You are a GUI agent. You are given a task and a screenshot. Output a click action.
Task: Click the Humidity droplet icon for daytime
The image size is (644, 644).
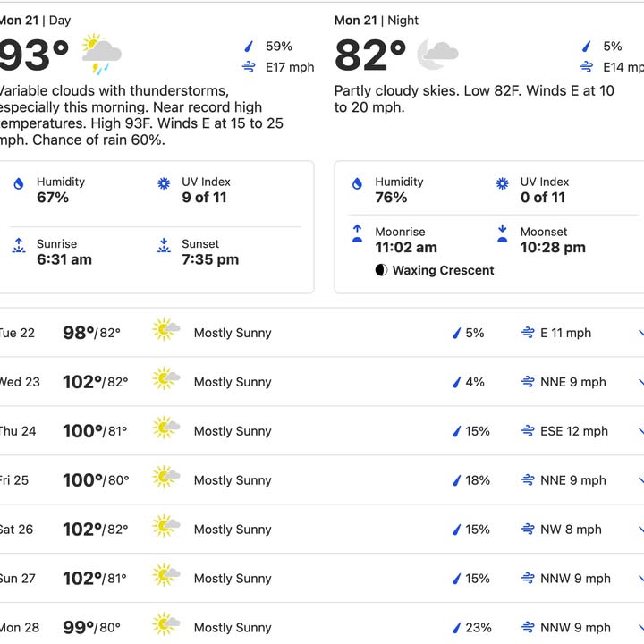click(x=19, y=183)
